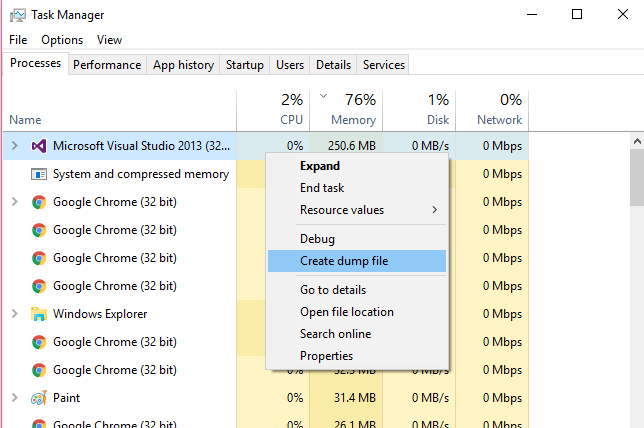The image size is (644, 428).
Task: Click the Chrome icon directly above Paint
Action: 39,370
